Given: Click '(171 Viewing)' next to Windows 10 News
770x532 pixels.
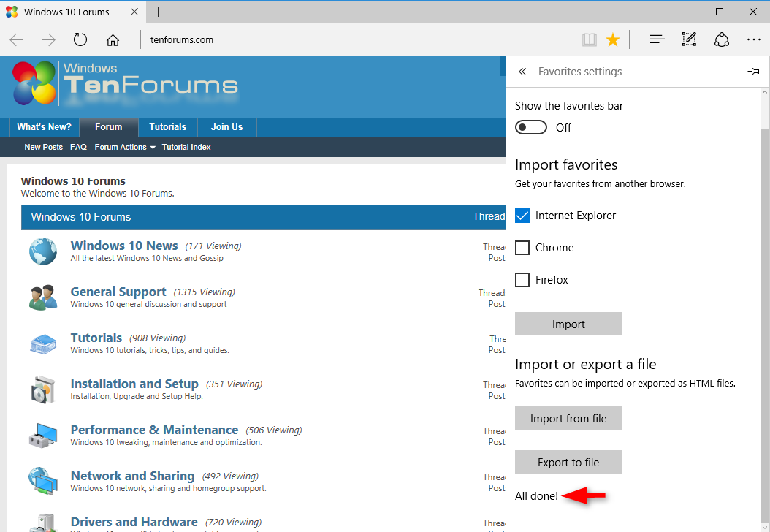Looking at the screenshot, I should point(213,246).
